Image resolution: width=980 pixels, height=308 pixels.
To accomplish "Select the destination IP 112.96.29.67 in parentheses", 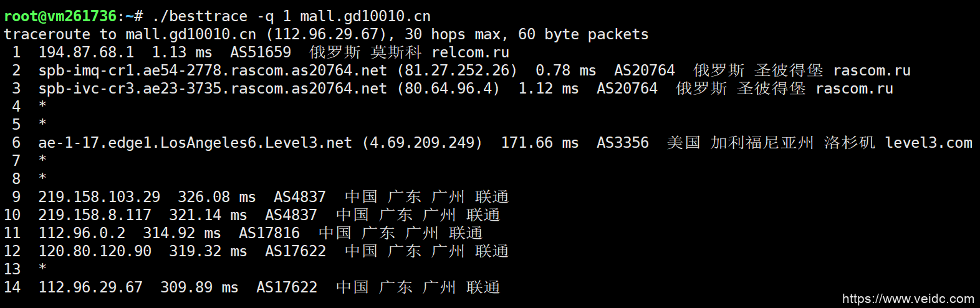I will click(326, 34).
